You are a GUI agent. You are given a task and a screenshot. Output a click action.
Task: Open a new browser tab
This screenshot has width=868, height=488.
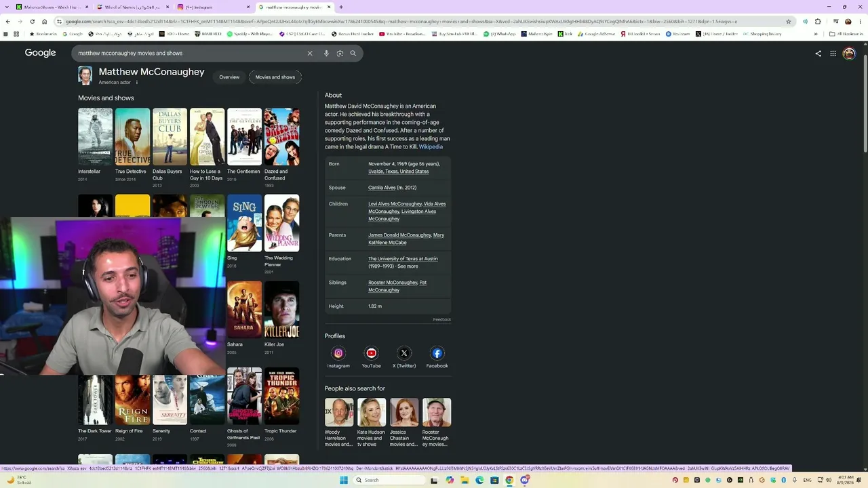(341, 7)
